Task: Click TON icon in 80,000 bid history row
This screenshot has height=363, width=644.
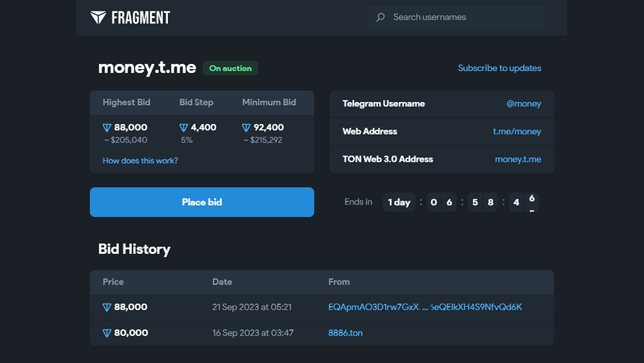Action: click(107, 333)
